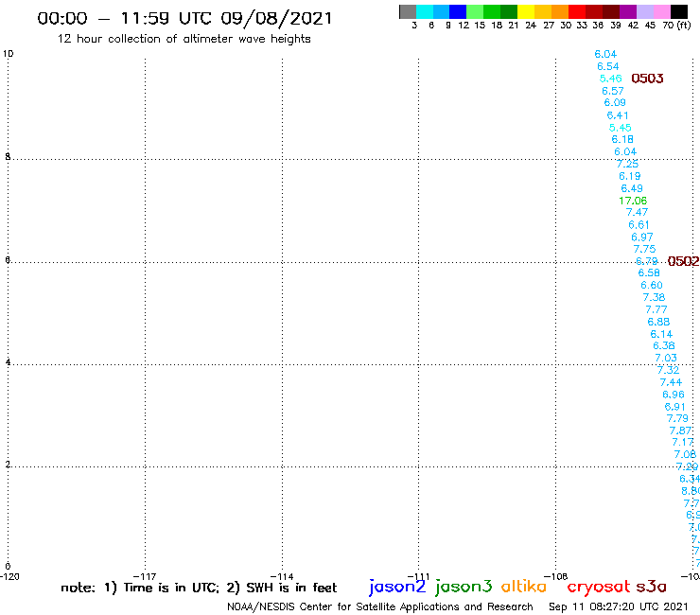Select the note about UTC time and SWH feet
Screen dimensions: 700x615
point(199,588)
